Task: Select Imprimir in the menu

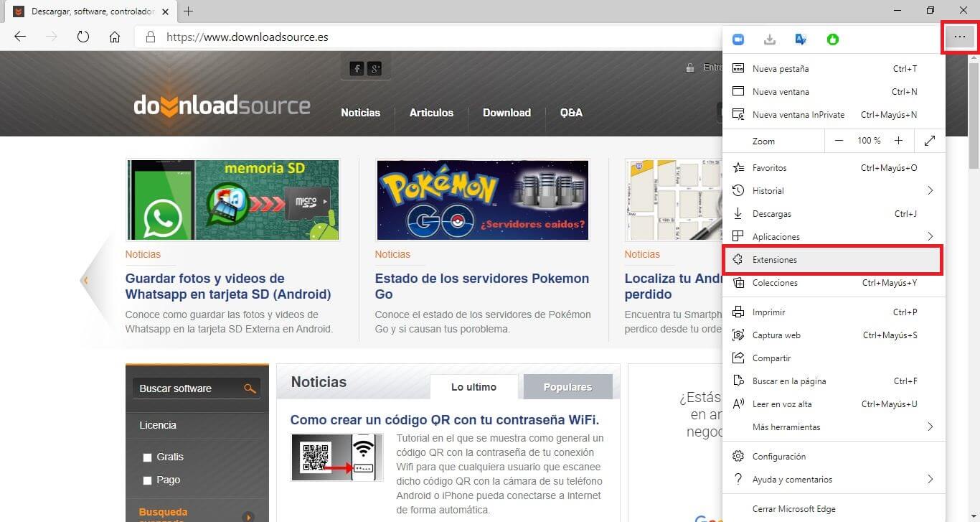Action: pos(834,312)
